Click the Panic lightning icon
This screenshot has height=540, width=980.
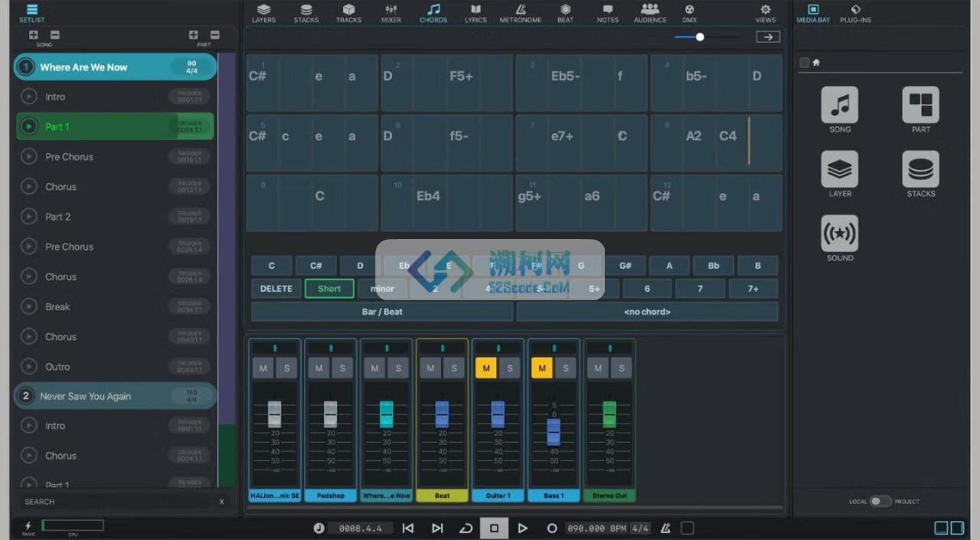pyautogui.click(x=28, y=526)
